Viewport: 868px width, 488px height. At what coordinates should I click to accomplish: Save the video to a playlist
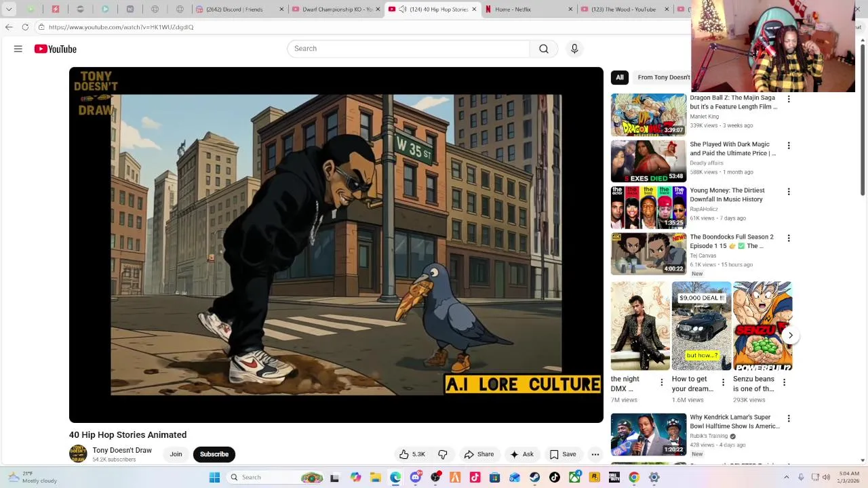[x=562, y=454]
